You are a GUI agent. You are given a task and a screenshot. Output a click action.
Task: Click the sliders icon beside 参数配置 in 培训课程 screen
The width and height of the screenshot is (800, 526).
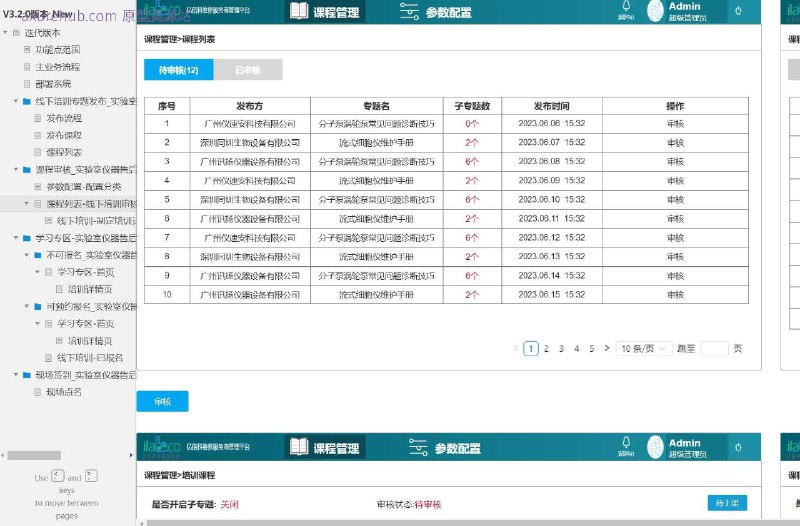(418, 447)
